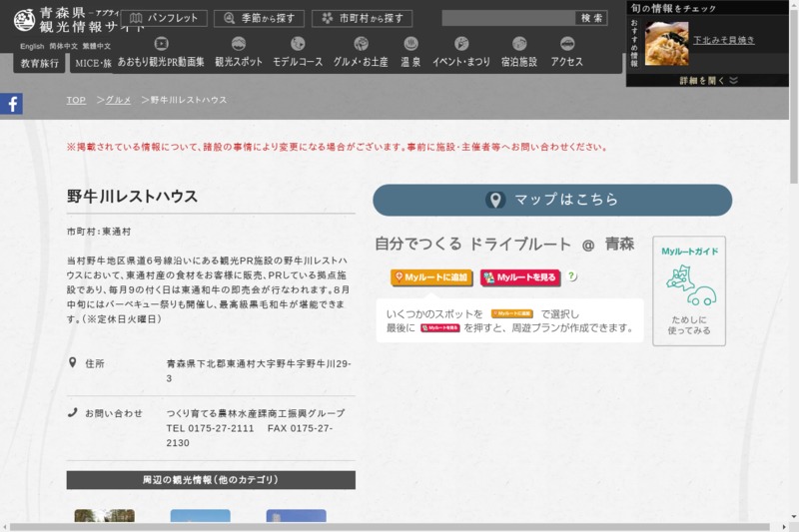Click the モデルコース nav icon
The image size is (799, 532).
coord(298,44)
